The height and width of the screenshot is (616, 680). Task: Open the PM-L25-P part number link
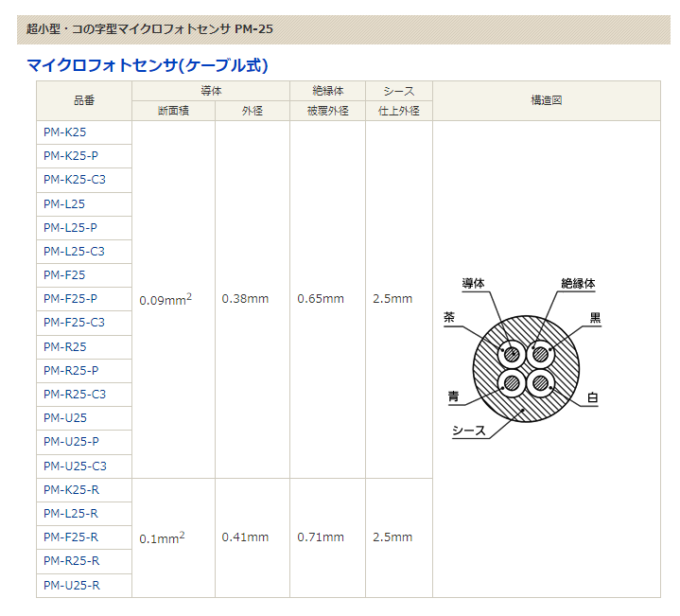[70, 228]
